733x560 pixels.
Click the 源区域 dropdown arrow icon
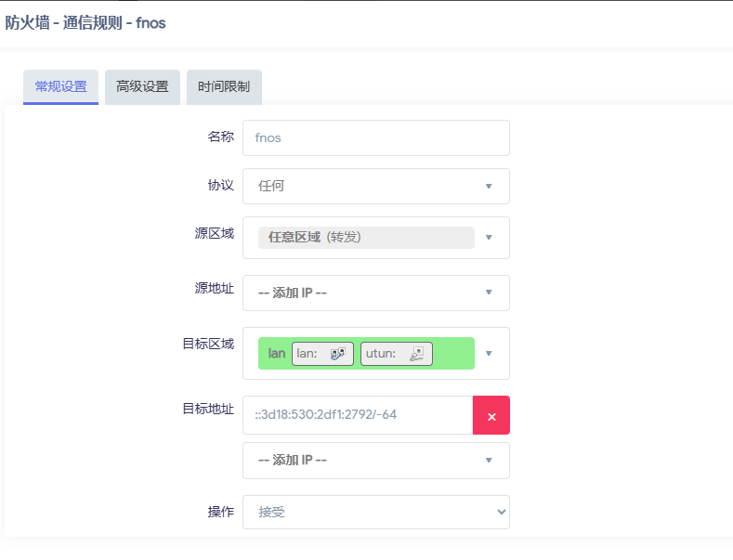489,238
